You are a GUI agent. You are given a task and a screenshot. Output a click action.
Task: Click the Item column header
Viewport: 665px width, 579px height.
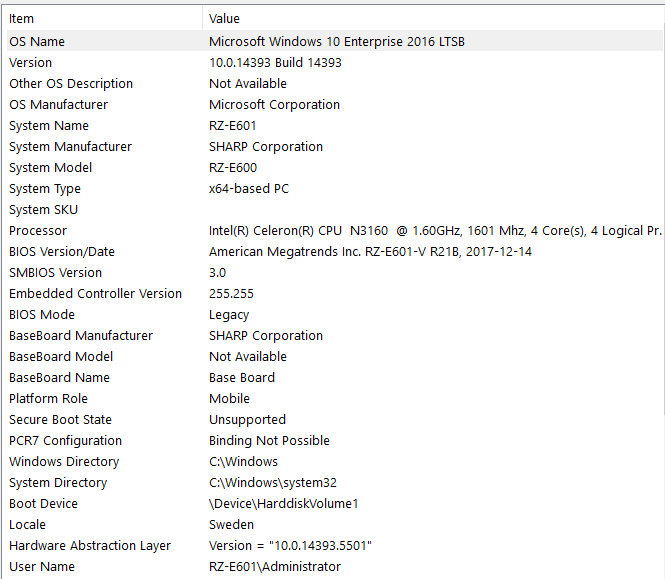[22, 19]
